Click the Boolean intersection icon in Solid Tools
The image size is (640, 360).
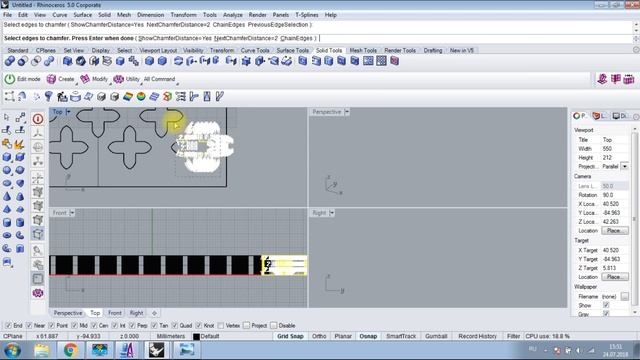pos(36,61)
